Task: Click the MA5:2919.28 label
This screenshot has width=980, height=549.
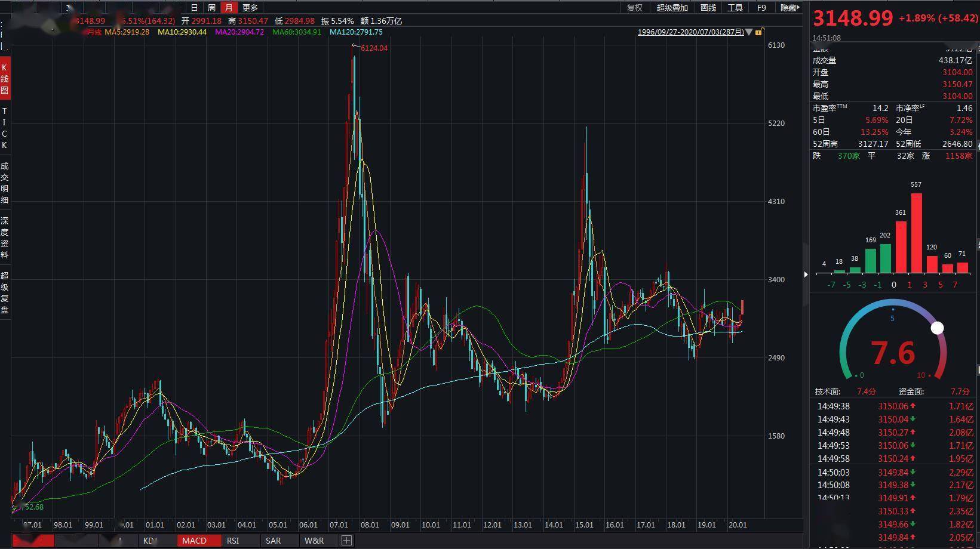Action: click(x=127, y=32)
